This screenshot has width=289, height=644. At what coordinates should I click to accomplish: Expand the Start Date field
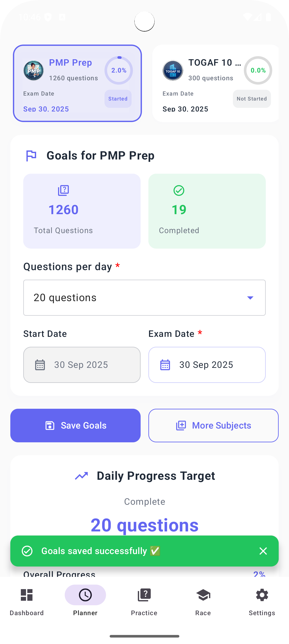pyautogui.click(x=82, y=365)
